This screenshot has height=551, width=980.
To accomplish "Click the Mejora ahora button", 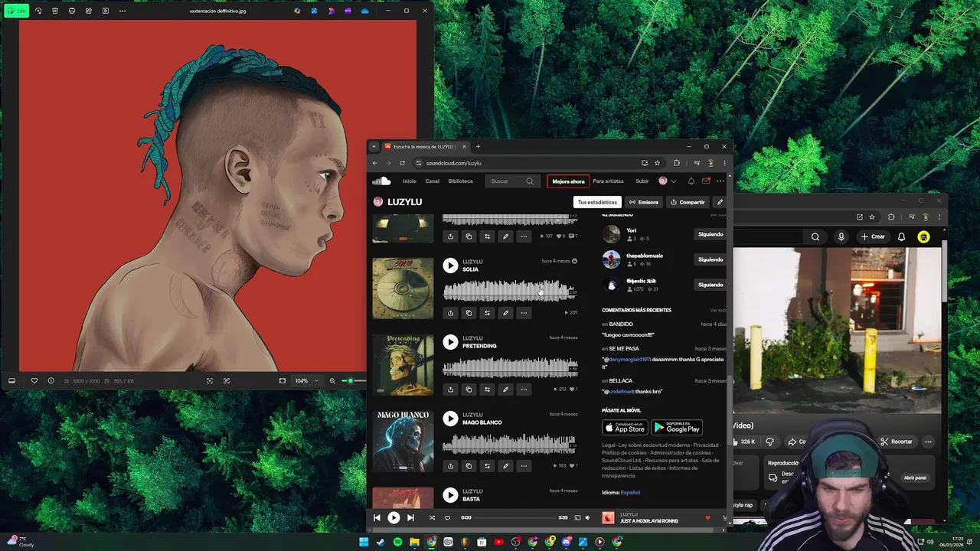I will (x=568, y=181).
